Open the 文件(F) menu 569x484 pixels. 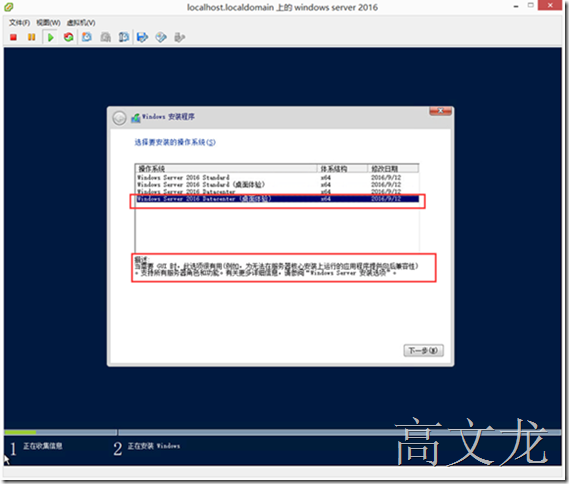20,23
